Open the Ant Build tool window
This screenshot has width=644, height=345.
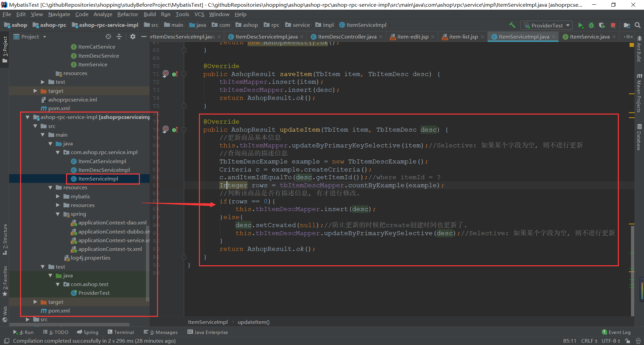[639, 49]
